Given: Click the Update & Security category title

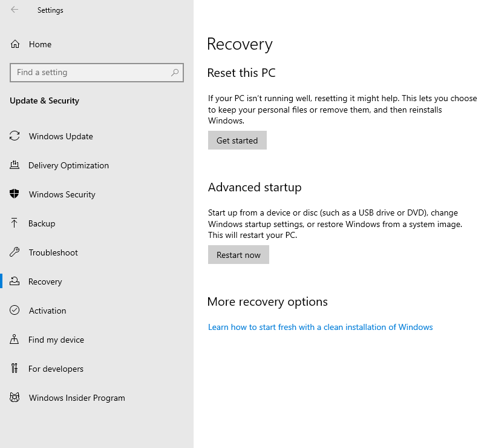Looking at the screenshot, I should (44, 100).
